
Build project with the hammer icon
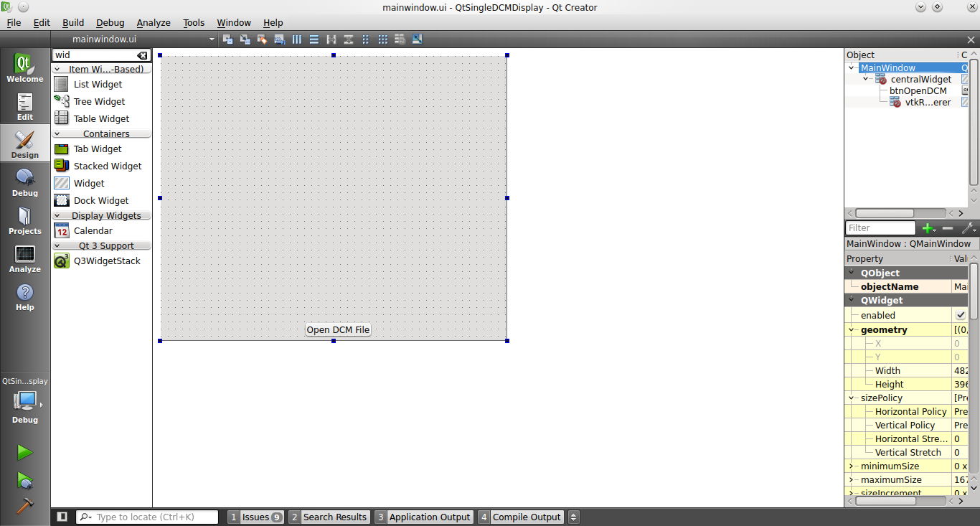[25, 505]
